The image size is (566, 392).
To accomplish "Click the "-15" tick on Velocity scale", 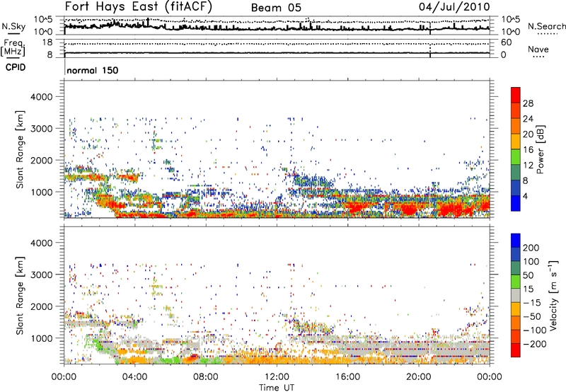I will pos(532,303).
